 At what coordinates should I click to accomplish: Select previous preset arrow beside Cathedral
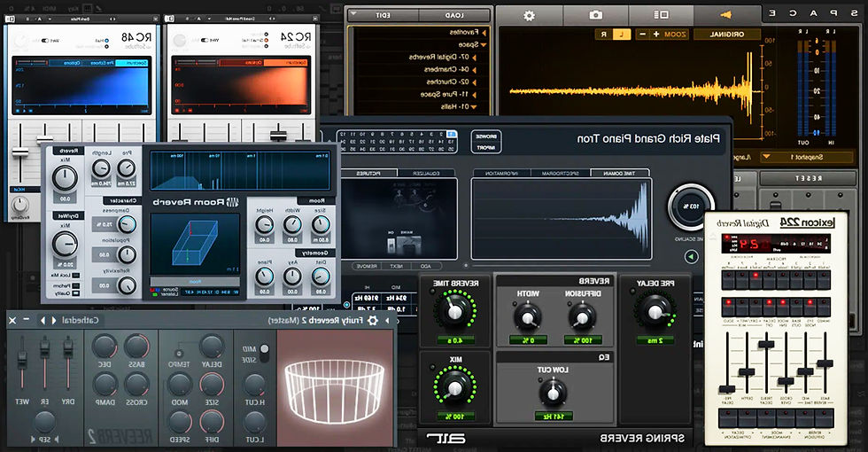click(x=43, y=320)
